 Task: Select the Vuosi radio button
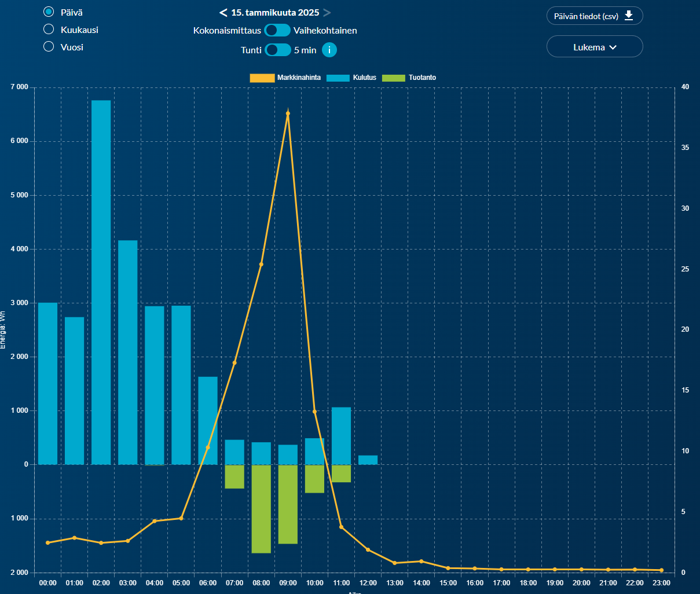[x=49, y=47]
